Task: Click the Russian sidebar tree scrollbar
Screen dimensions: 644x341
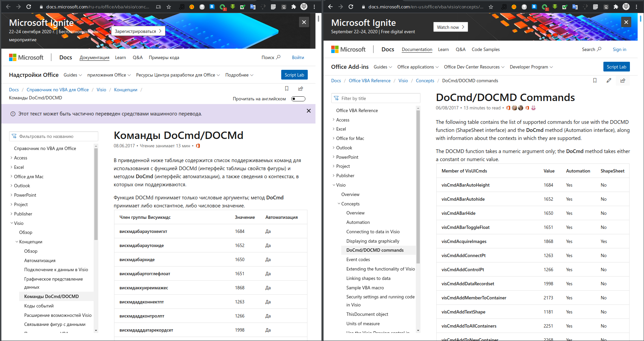Action: (x=96, y=195)
